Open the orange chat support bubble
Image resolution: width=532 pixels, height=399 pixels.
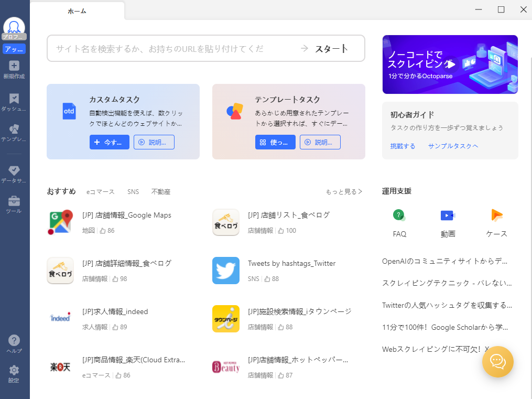tap(498, 362)
